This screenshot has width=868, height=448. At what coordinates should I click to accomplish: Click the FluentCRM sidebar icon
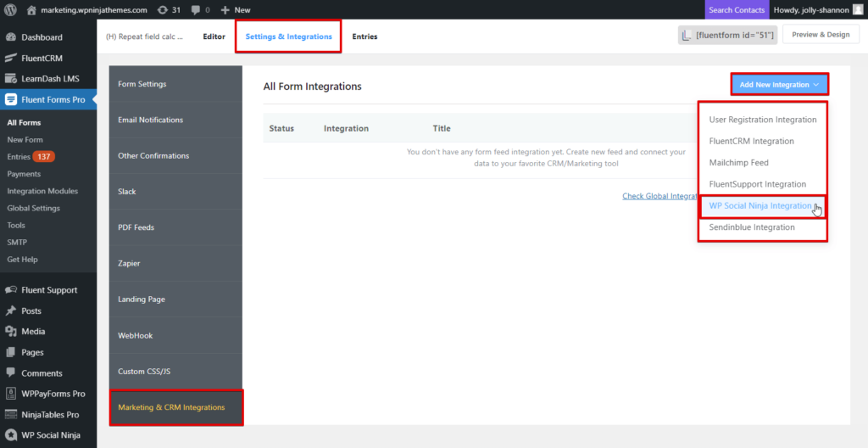[x=10, y=59]
